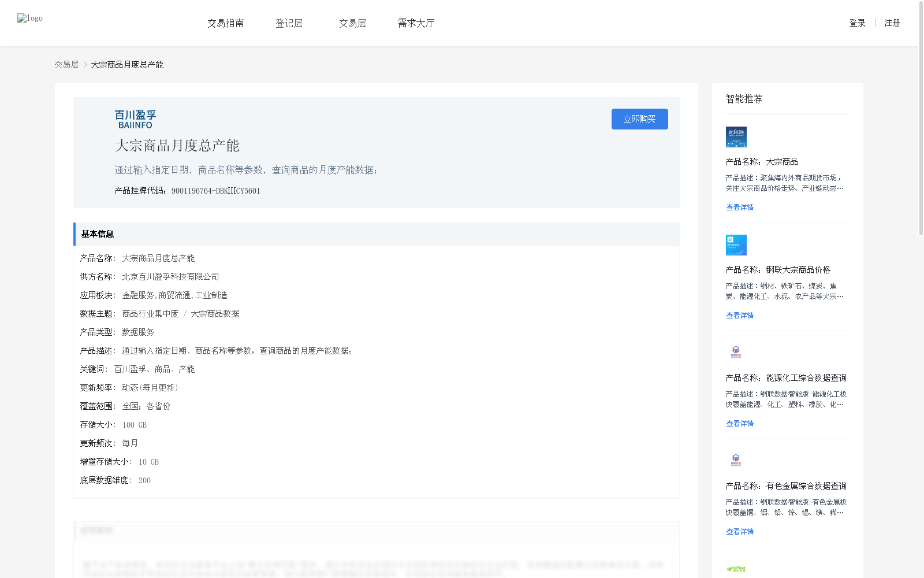The image size is (924, 578).
Task: Click product name 能源化工综合数据查询
Action: pyautogui.click(x=786, y=378)
